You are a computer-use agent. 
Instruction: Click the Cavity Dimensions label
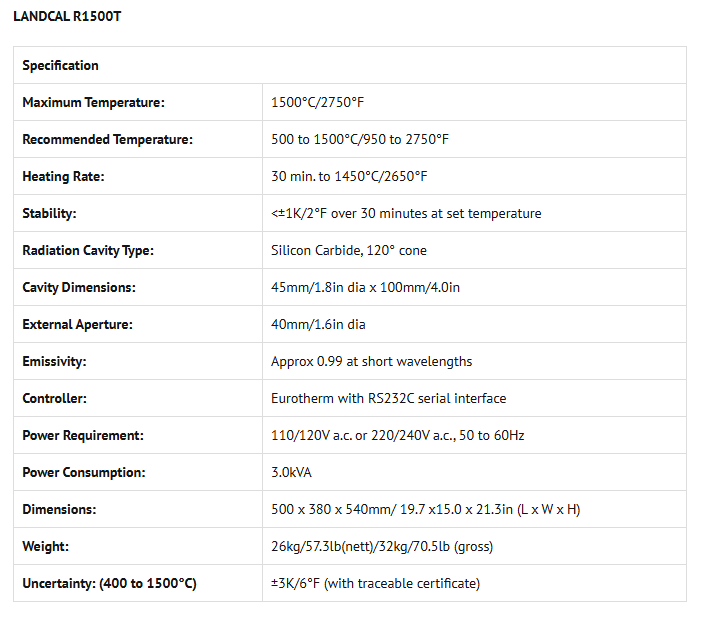tap(78, 287)
